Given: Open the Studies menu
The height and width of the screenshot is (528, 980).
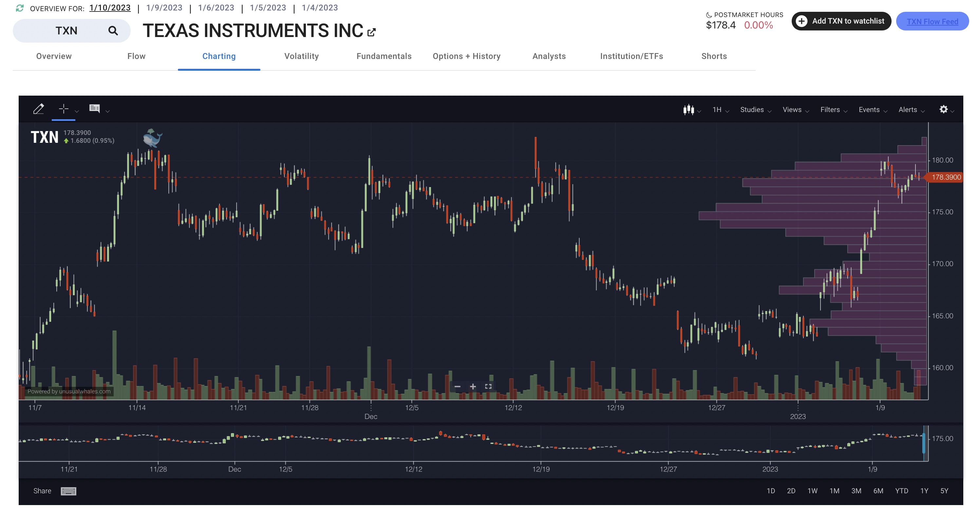Looking at the screenshot, I should click(x=756, y=109).
